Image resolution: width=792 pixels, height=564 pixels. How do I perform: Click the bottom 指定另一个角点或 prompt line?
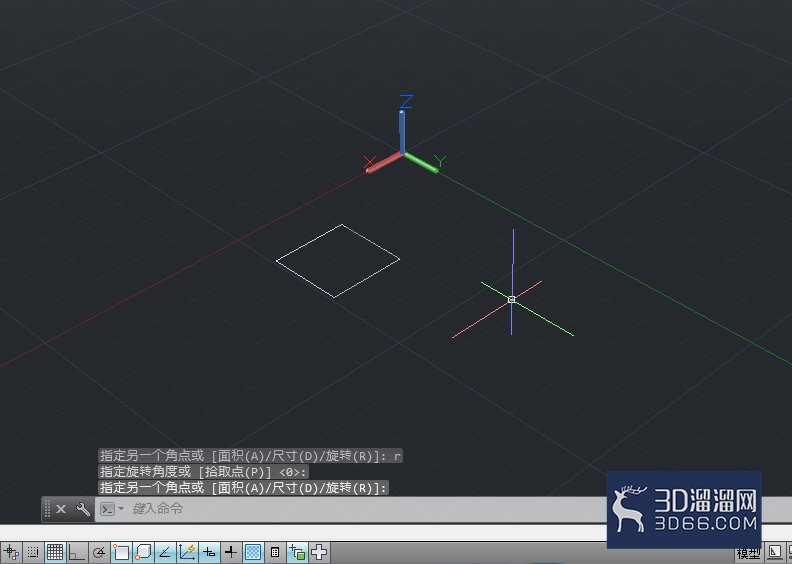point(243,488)
